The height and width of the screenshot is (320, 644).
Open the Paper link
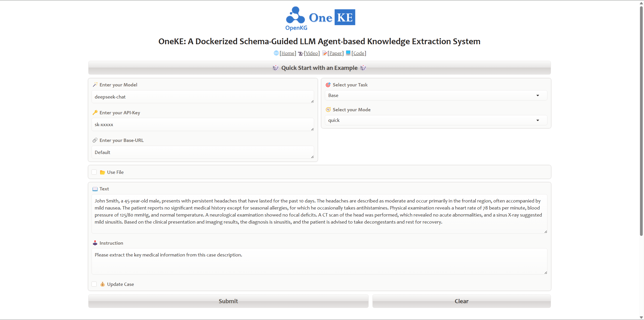[335, 53]
